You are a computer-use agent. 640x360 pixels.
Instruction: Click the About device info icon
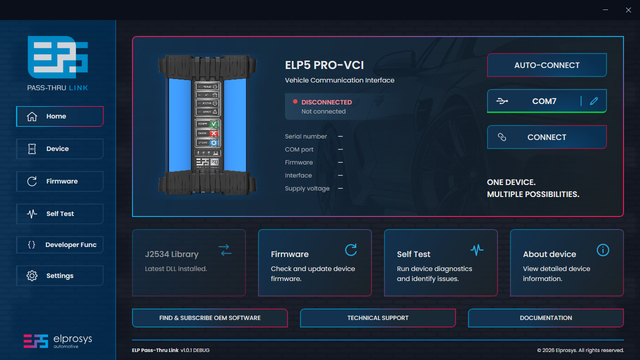click(x=603, y=250)
